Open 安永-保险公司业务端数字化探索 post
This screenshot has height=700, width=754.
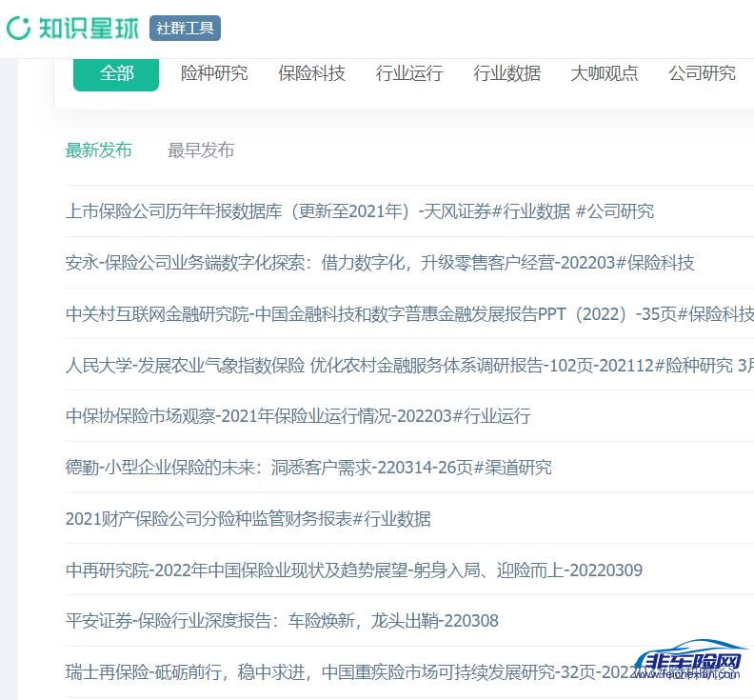pyautogui.click(x=380, y=263)
